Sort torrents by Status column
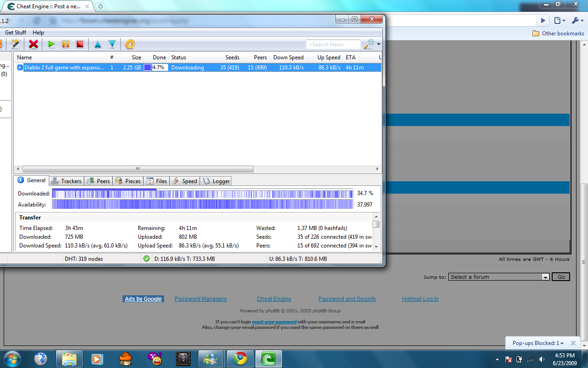 point(191,57)
